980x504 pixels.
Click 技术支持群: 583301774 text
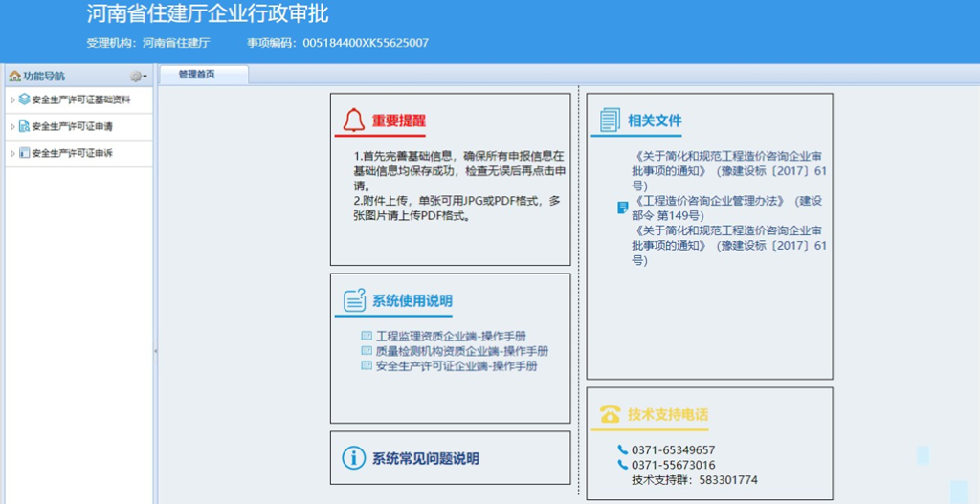coord(695,480)
